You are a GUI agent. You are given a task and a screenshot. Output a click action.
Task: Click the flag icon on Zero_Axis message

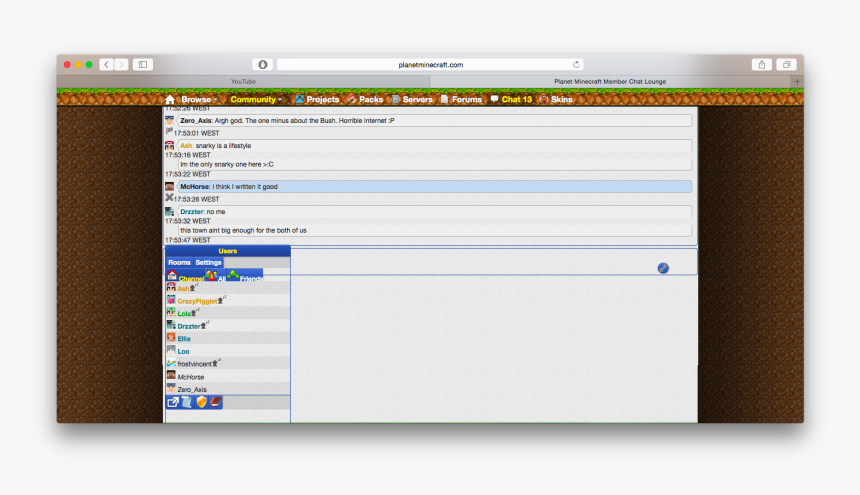click(x=169, y=132)
